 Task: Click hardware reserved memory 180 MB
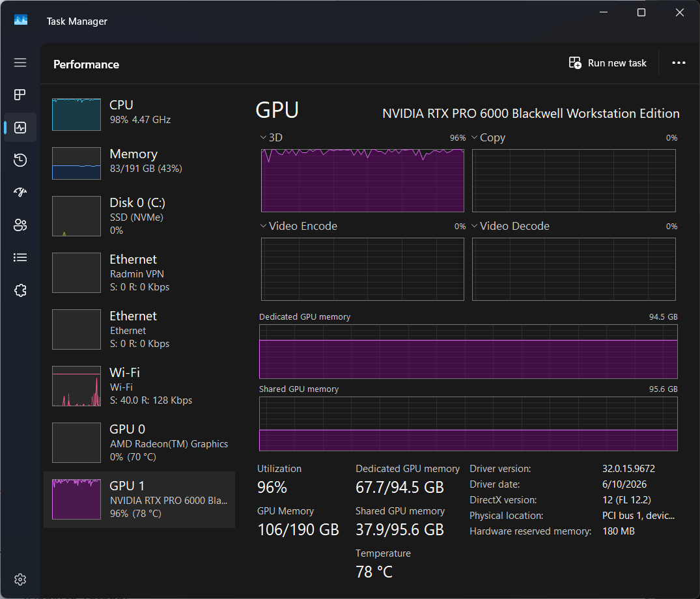tap(619, 531)
